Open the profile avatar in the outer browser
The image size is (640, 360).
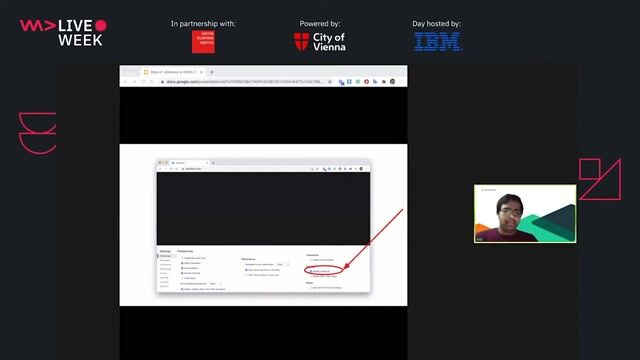pos(393,82)
